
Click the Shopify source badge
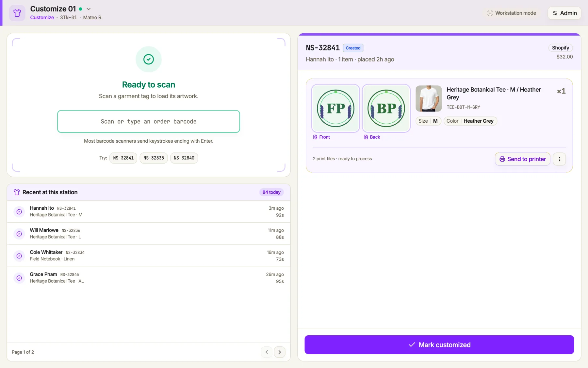click(561, 48)
